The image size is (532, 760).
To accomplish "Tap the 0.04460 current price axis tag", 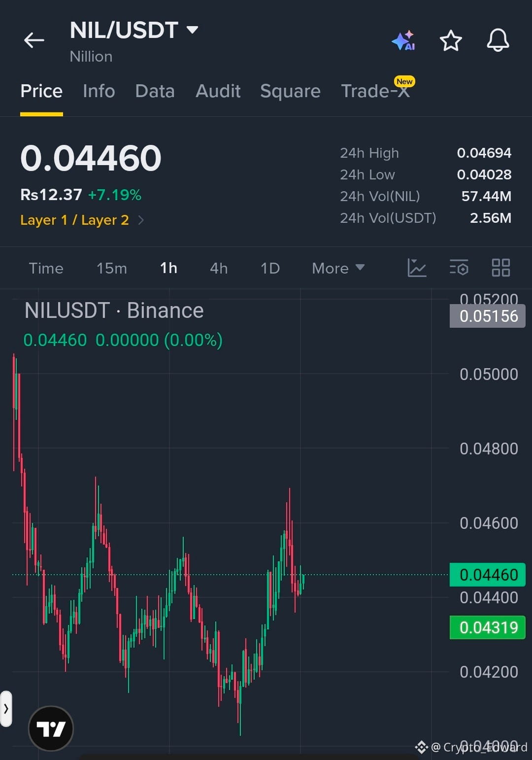I will click(488, 575).
